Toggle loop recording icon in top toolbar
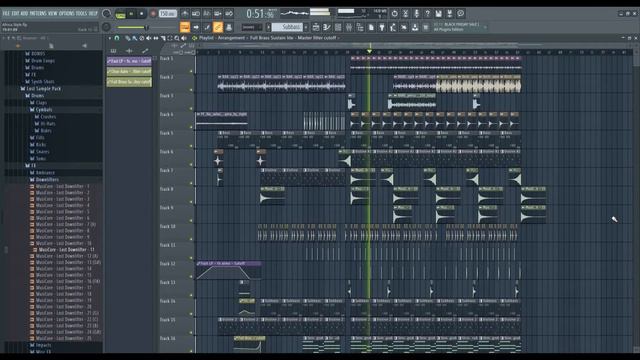Screen dimensions: 640x360 [x=229, y=14]
